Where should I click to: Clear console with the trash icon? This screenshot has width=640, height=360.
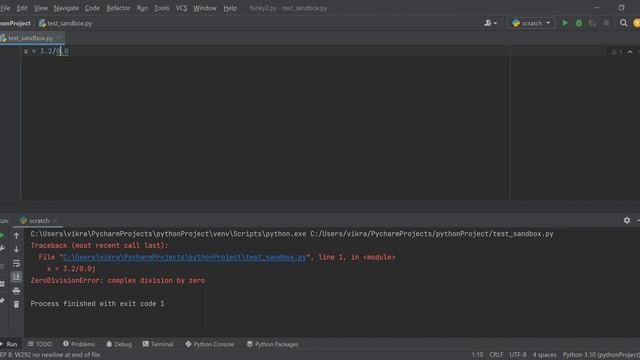point(16,304)
